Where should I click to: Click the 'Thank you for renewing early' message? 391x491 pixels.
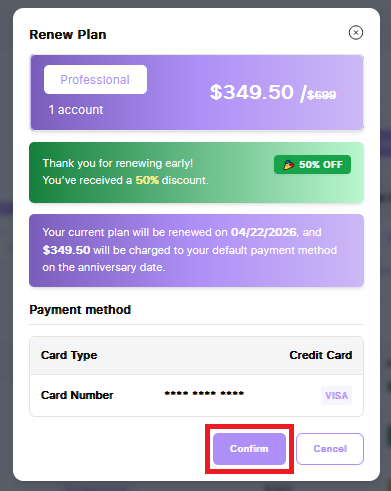pos(118,163)
